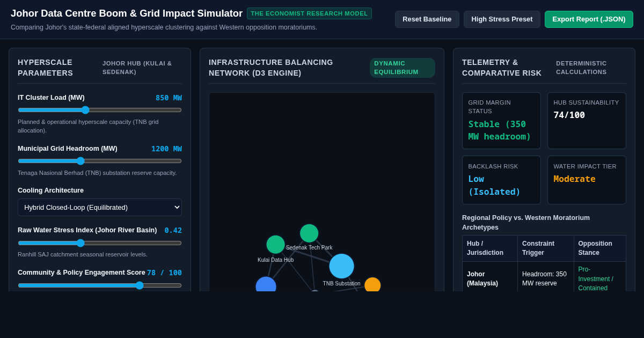
Task: Adjust the Raw Water Stress Index slider
Action: (100, 243)
